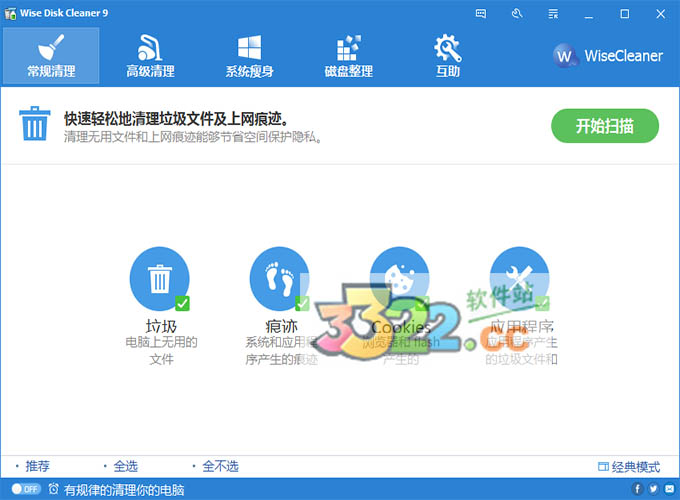This screenshot has height=500, width=680.
Task: Click 电脑上无用的文件 description
Action: (x=161, y=350)
